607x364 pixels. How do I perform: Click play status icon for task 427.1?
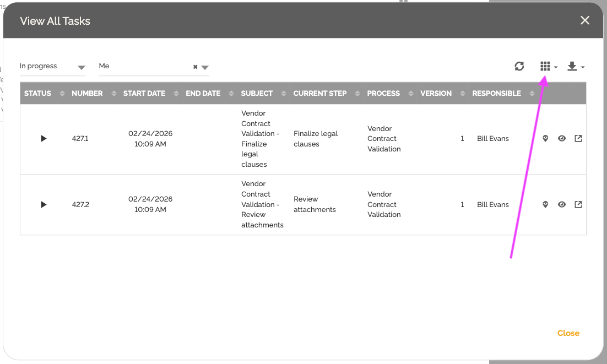click(x=44, y=139)
